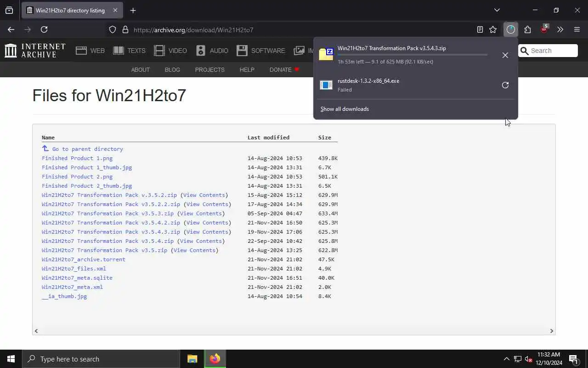Open Finished Product 2_thumb.jpg
Image resolution: width=588 pixels, height=368 pixels.
(x=87, y=186)
